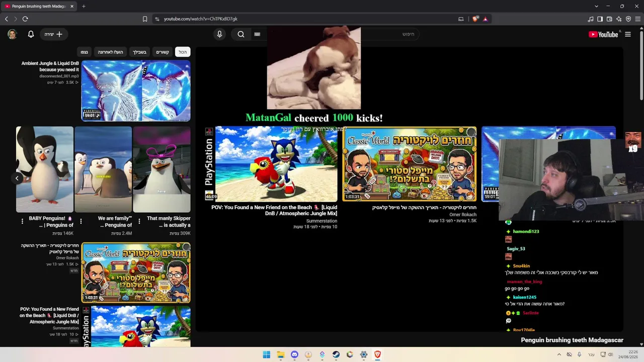Viewport: 644px width, 362px height.
Task: Reload the current YouTube page
Action: tap(25, 19)
